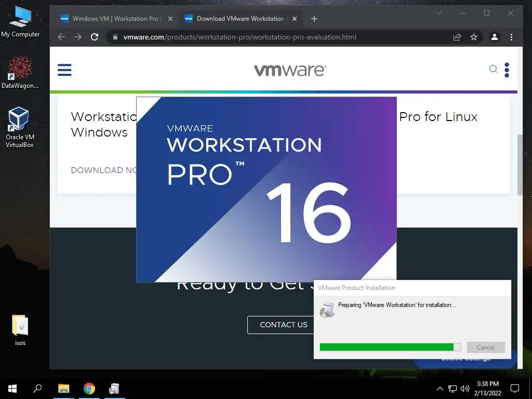The image size is (532, 399).
Task: Open the notification center icon
Action: coord(515,389)
